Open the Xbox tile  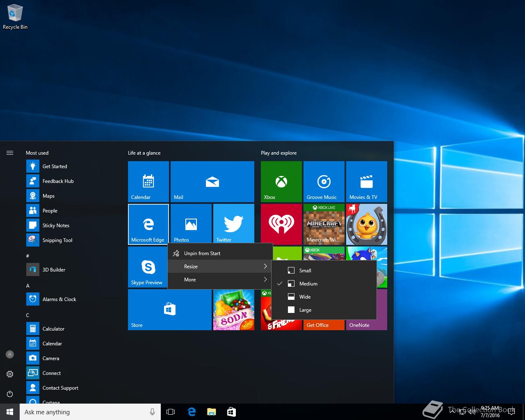[x=281, y=181]
